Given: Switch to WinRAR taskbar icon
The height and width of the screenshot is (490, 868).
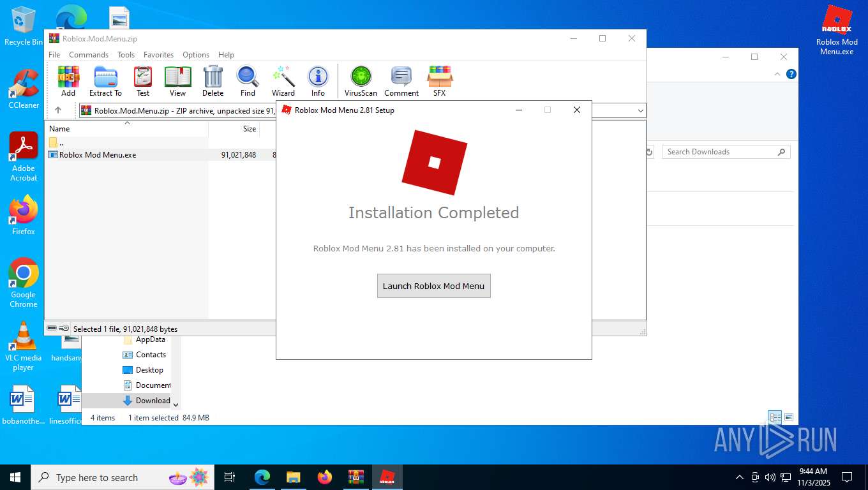Looking at the screenshot, I should point(356,477).
